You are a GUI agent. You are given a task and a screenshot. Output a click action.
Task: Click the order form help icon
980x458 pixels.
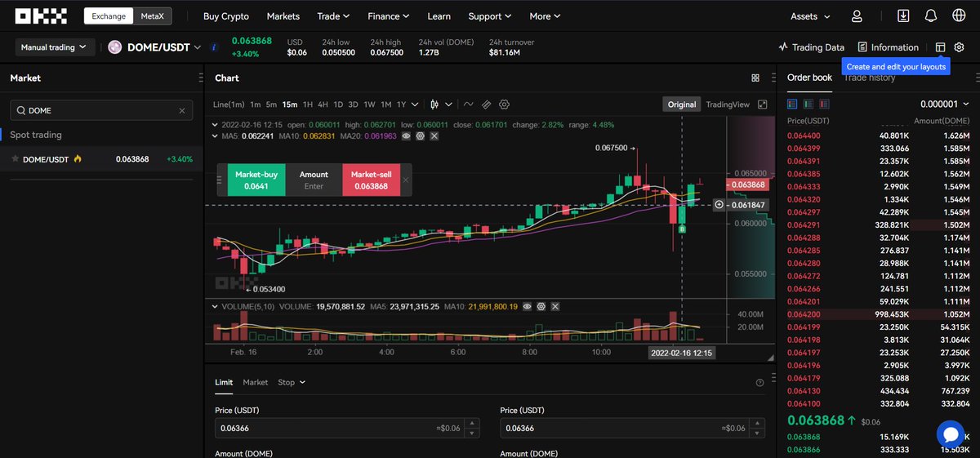pos(759,382)
